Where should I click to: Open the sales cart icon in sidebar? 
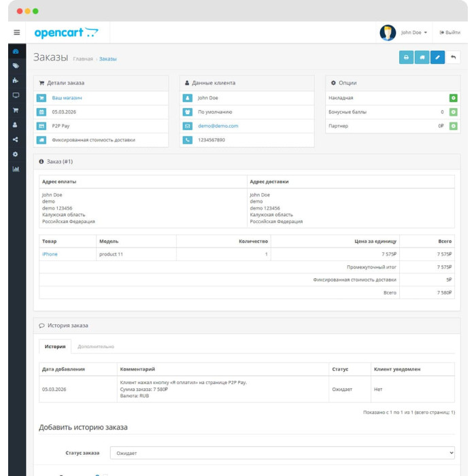[16, 110]
